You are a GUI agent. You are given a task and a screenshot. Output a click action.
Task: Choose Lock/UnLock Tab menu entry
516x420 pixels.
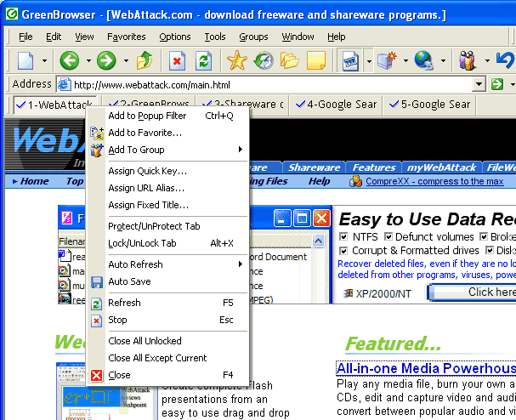(x=167, y=243)
